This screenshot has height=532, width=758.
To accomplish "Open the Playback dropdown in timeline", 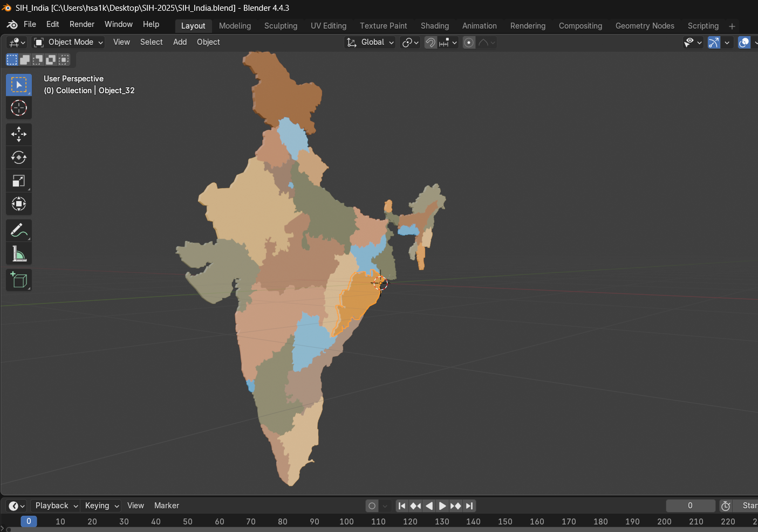I will coord(56,506).
